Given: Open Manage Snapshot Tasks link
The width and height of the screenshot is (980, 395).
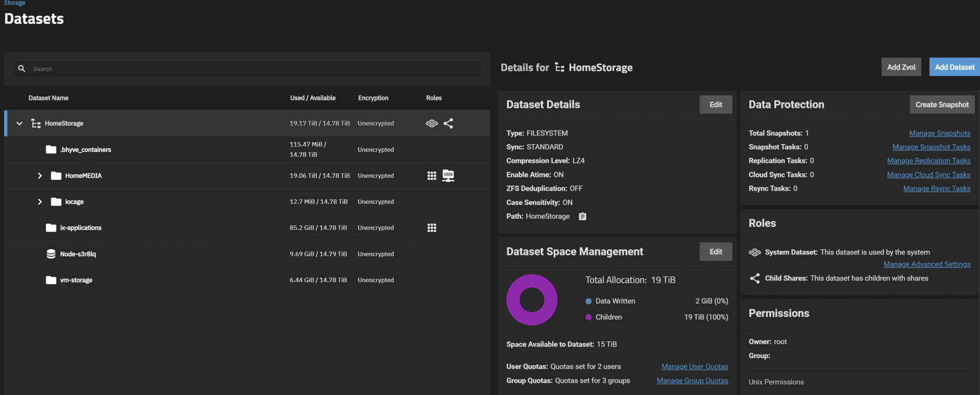Looking at the screenshot, I should (932, 147).
